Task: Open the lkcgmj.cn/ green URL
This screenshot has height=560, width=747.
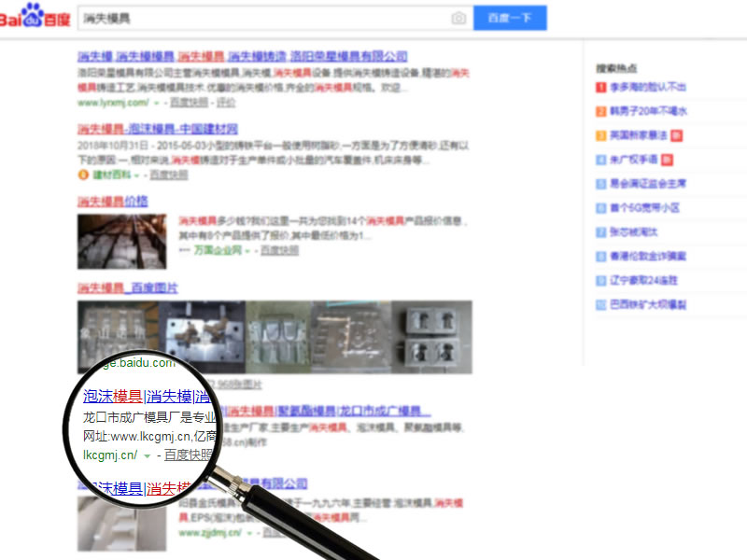Action: (x=110, y=455)
